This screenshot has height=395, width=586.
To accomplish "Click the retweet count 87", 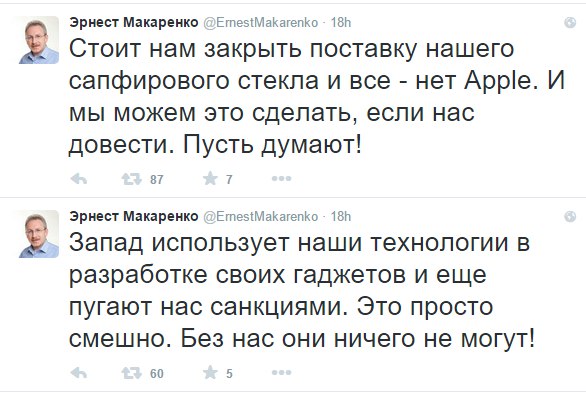I will point(157,180).
